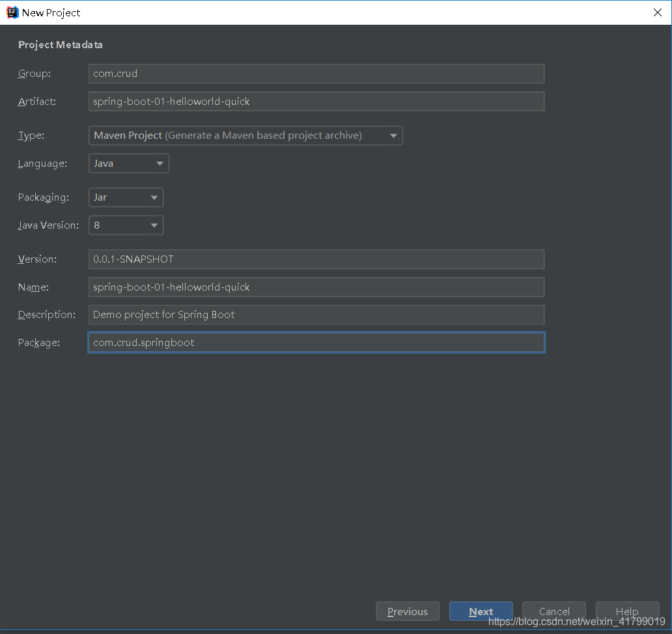Open the Type dropdown for Maven Project
This screenshot has width=672, height=634.
245,136
